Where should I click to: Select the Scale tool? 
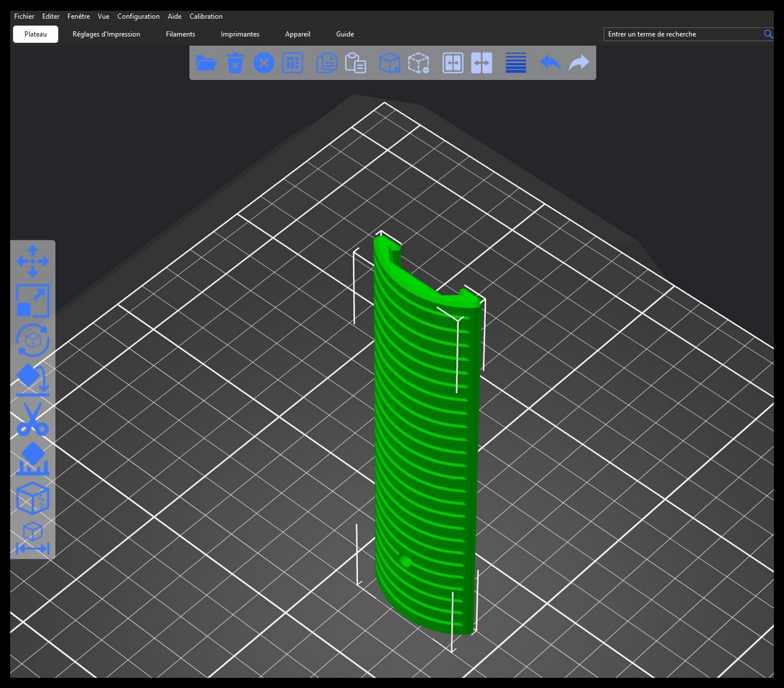click(x=33, y=301)
